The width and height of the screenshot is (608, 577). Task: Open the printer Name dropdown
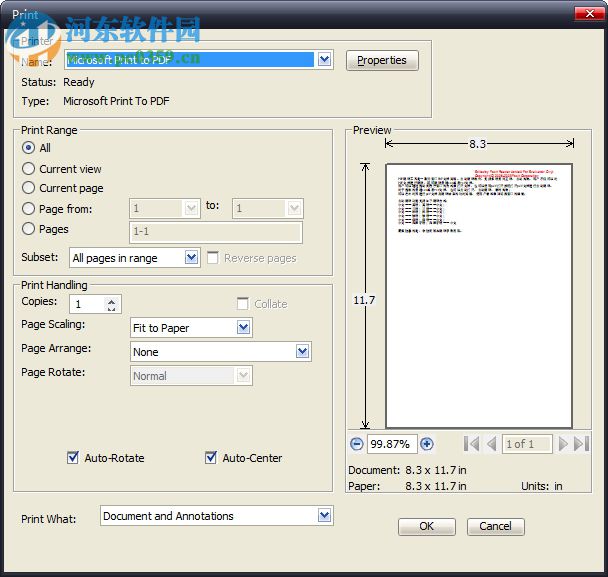(x=324, y=60)
